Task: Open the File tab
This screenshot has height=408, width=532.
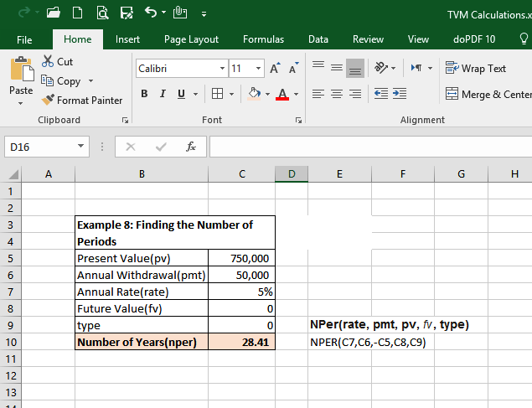Action: pos(24,39)
